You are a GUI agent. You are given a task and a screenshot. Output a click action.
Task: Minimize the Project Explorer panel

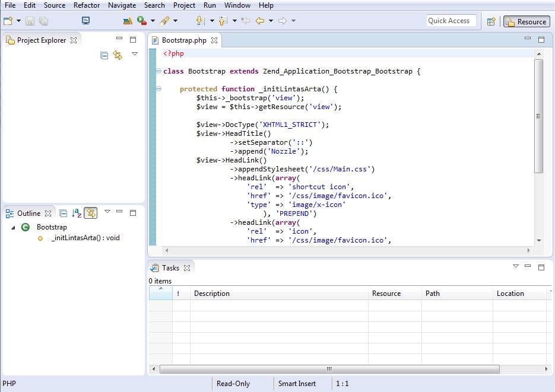pyautogui.click(x=119, y=38)
